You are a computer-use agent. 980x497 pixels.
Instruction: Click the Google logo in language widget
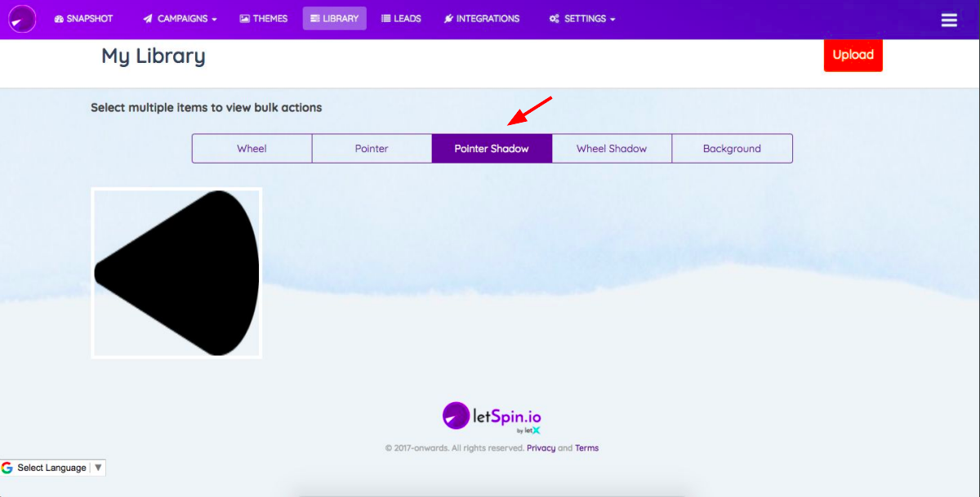pos(7,468)
